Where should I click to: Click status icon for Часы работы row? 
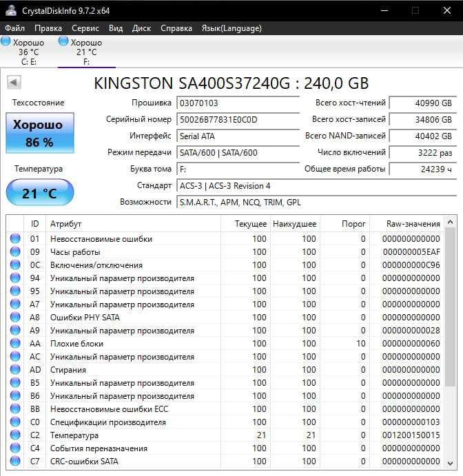(15, 251)
